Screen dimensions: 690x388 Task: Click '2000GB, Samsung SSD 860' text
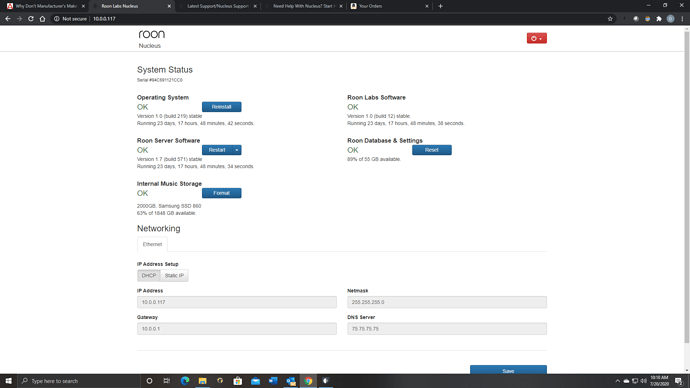pyautogui.click(x=169, y=206)
